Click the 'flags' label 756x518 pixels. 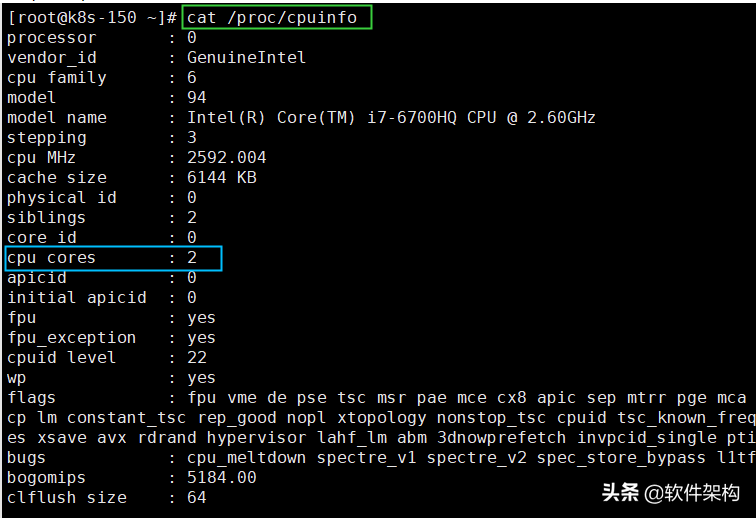(32, 398)
